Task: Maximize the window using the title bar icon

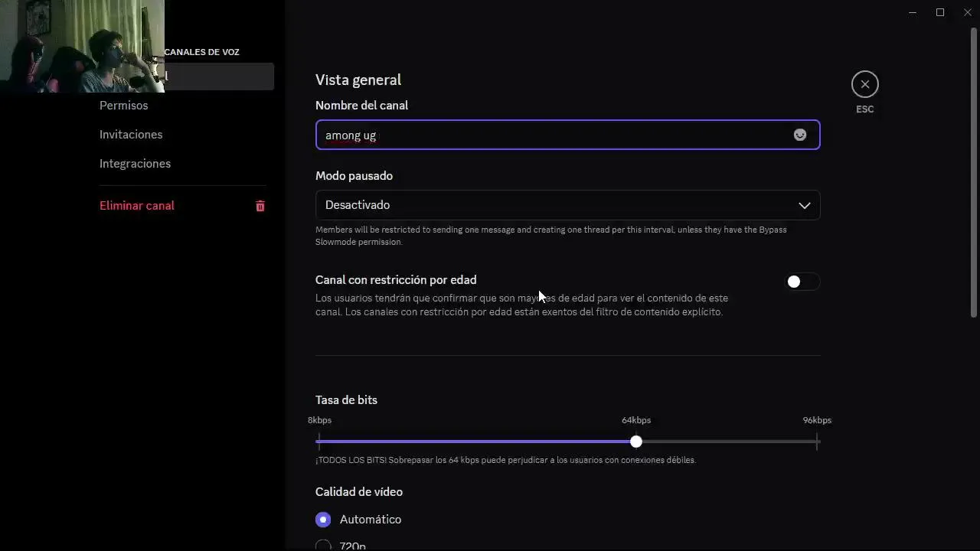Action: (940, 12)
